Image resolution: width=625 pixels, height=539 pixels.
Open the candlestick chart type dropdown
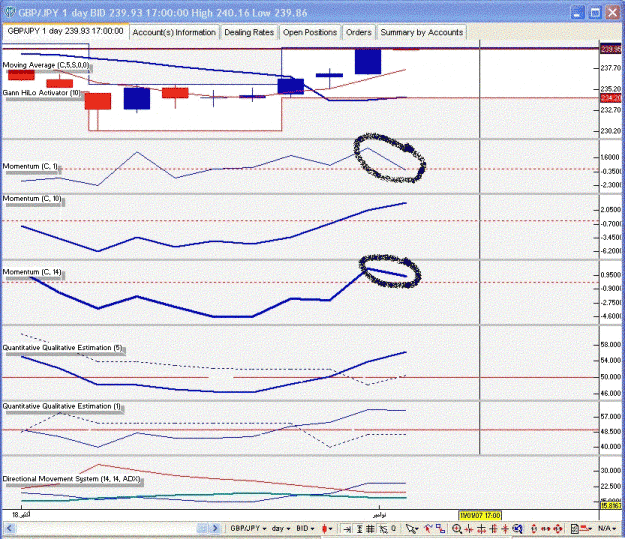(326, 529)
